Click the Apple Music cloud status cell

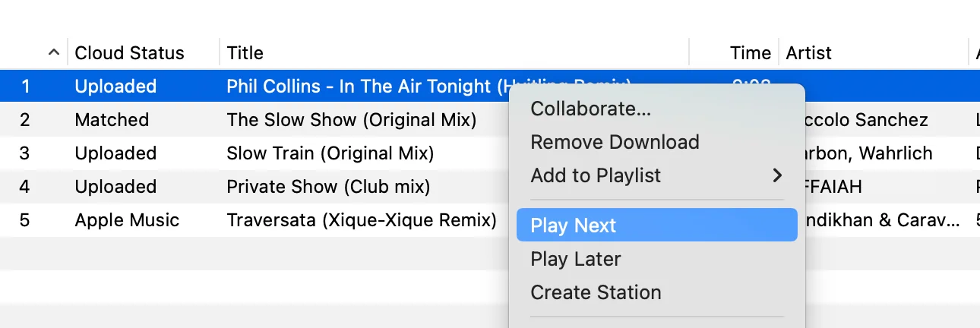click(127, 220)
